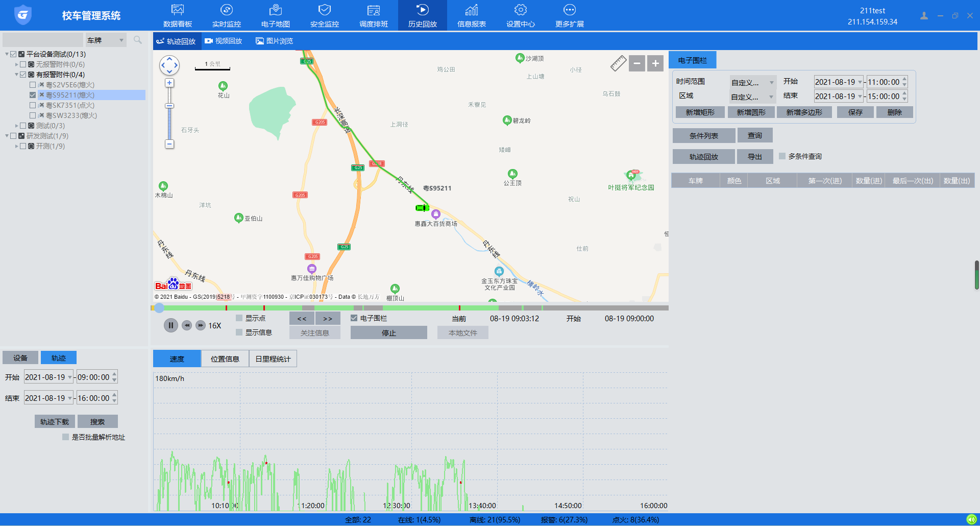Expand the 无报警附件 tree node
This screenshot has width=980, height=526.
click(16, 64)
